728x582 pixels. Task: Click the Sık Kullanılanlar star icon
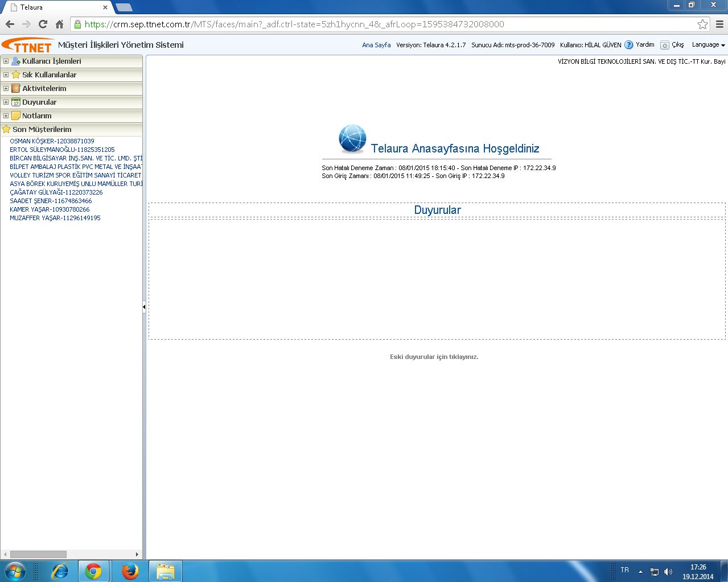(x=16, y=75)
